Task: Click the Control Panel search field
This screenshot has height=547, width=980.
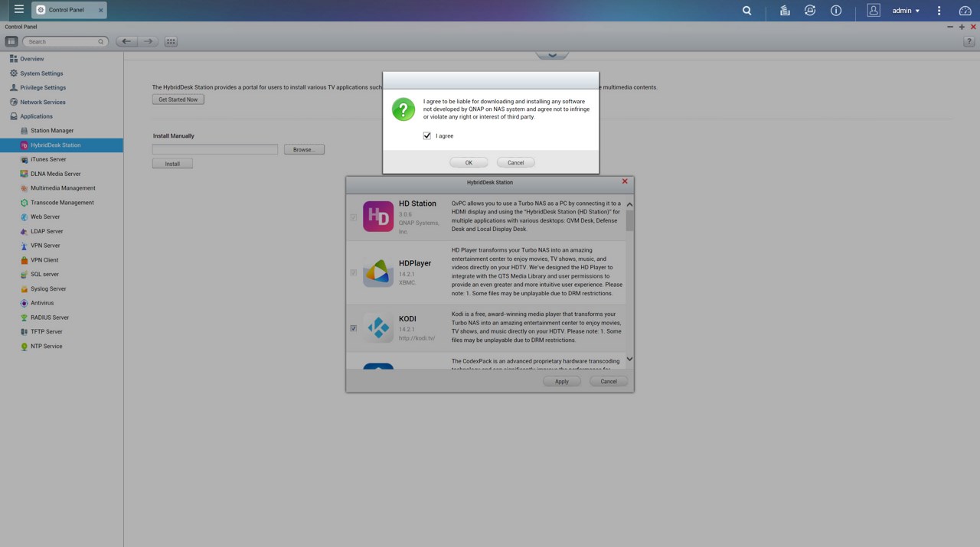Action: tap(64, 41)
